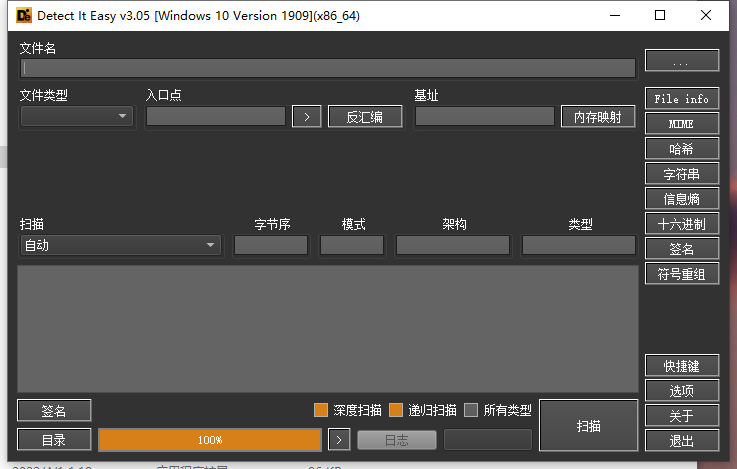Viewport: 737px width, 469px height.
Task: Open the 扫描 mode dropdown showing 自动
Action: [121, 245]
